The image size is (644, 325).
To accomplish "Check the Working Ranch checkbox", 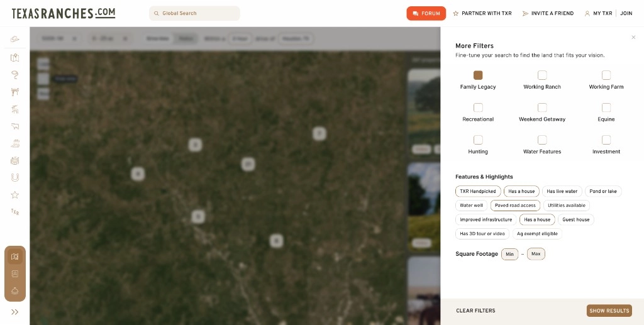I will pyautogui.click(x=542, y=75).
